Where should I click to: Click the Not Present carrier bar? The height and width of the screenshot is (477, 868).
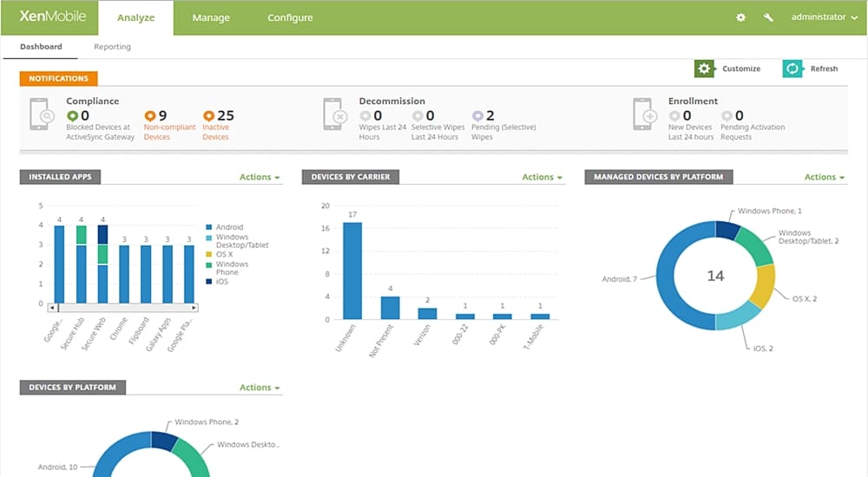tap(391, 308)
